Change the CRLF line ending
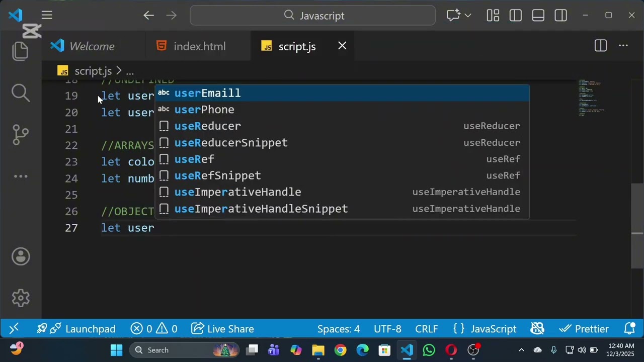Viewport: 644px width, 362px height. 426,329
